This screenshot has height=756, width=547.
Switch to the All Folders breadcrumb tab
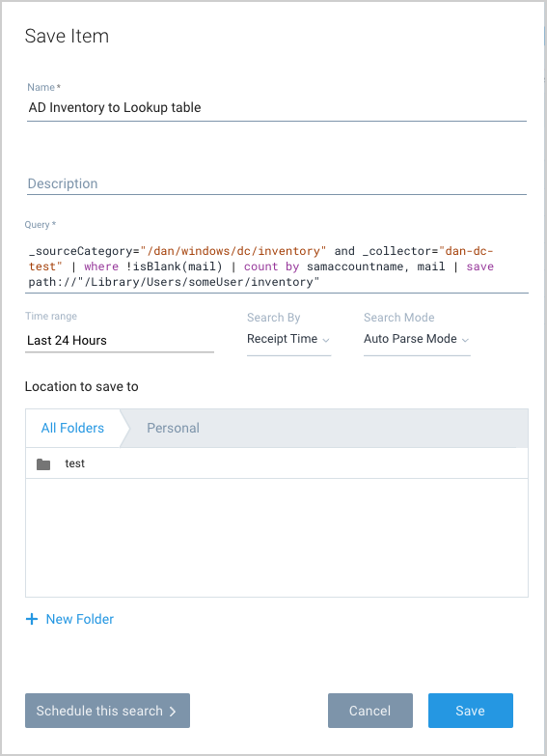pos(72,428)
